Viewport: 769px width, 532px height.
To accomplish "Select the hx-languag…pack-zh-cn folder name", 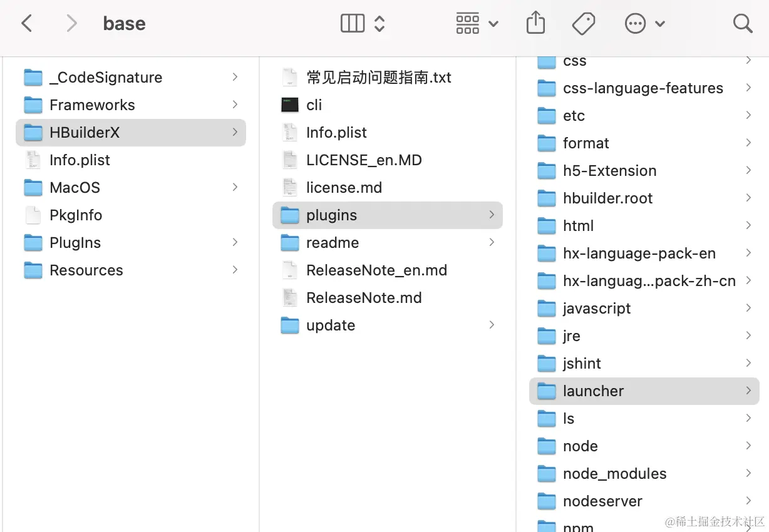I will (x=649, y=281).
